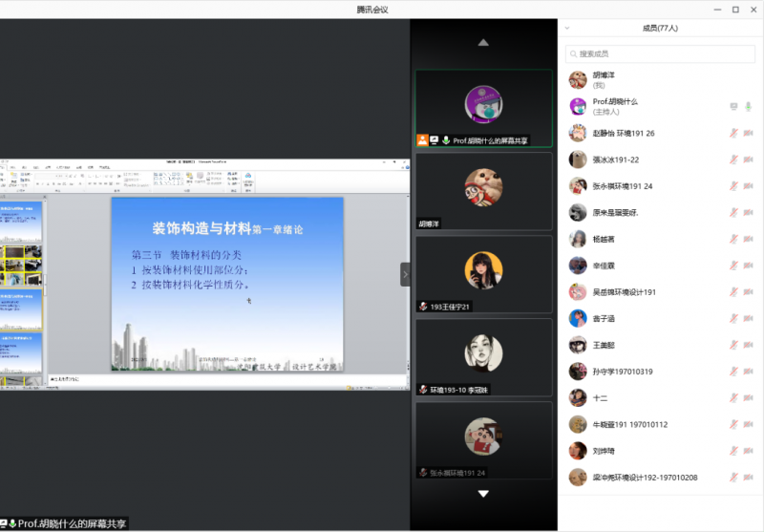Click the camera-off icon for 牛程雯191
The height and width of the screenshot is (532, 764).
(748, 424)
